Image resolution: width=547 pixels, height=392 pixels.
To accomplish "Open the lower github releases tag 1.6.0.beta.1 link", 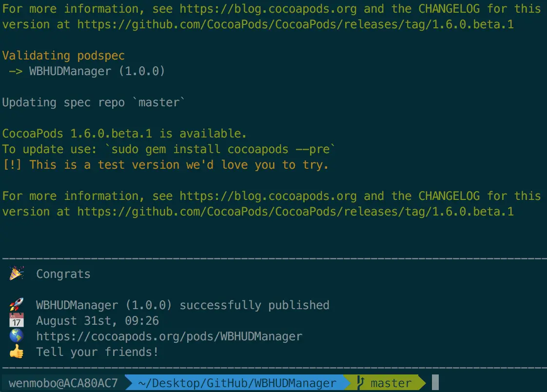I will tap(295, 212).
